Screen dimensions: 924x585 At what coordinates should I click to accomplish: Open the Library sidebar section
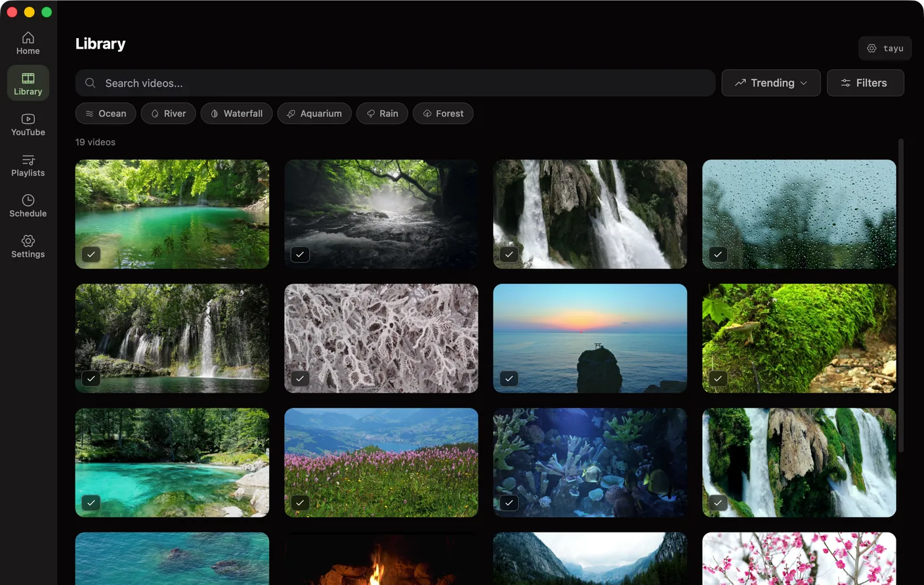click(28, 83)
